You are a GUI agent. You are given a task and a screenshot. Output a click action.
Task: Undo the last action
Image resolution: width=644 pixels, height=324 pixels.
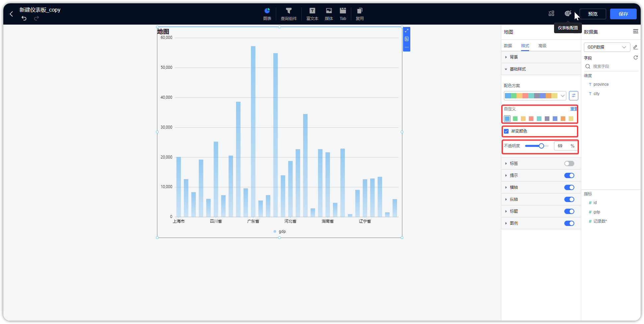pyautogui.click(x=24, y=18)
